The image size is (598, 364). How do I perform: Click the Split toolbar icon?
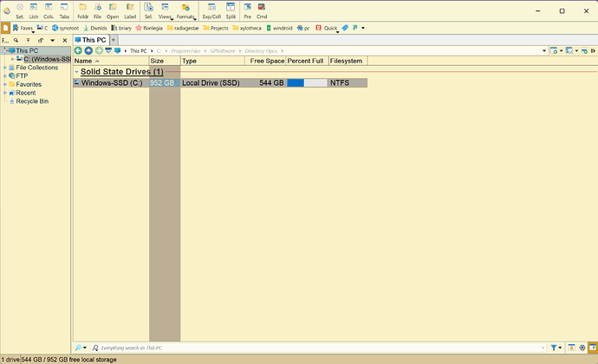click(x=231, y=10)
